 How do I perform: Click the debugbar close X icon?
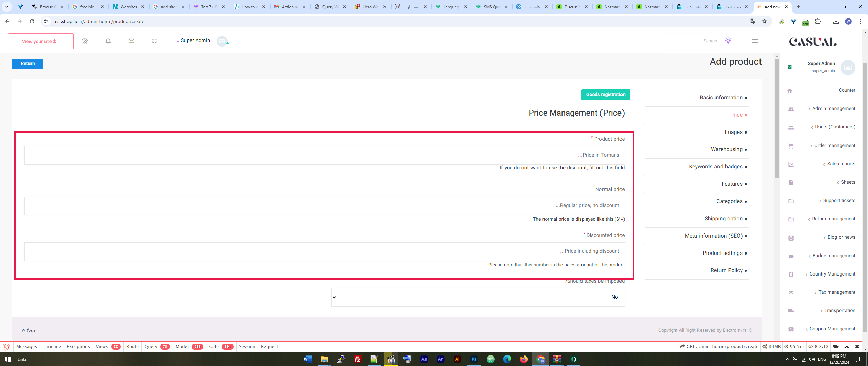coord(857,347)
